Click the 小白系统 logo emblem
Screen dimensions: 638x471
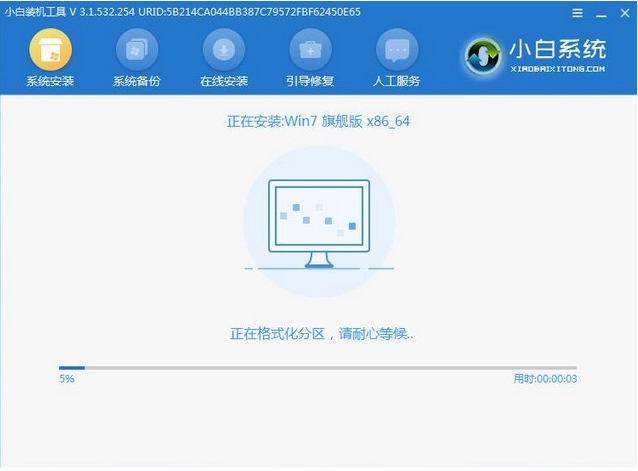tap(483, 56)
